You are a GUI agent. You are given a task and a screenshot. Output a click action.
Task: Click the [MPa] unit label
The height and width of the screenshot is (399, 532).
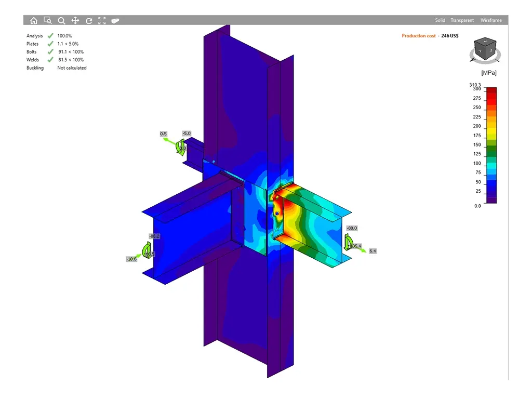coord(488,73)
